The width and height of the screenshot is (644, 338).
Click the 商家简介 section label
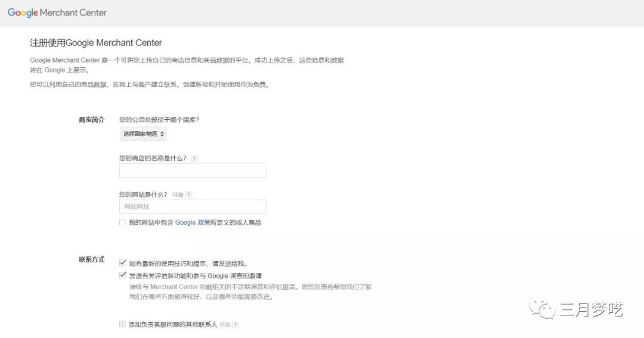click(92, 120)
